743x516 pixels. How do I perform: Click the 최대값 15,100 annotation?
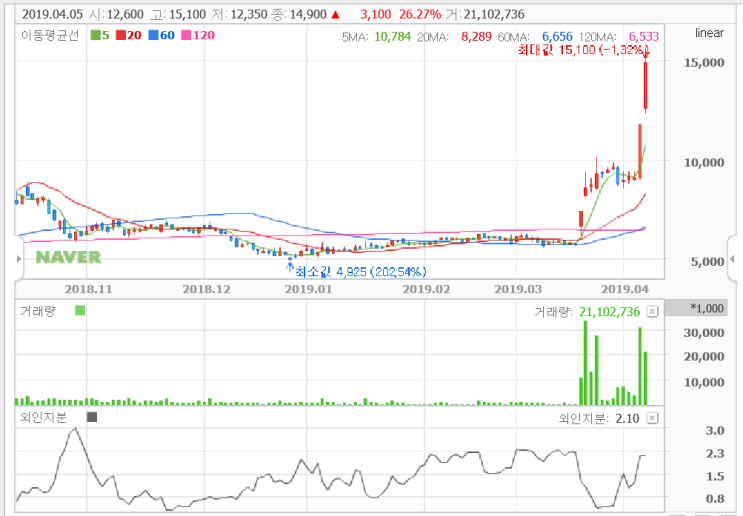pos(583,50)
